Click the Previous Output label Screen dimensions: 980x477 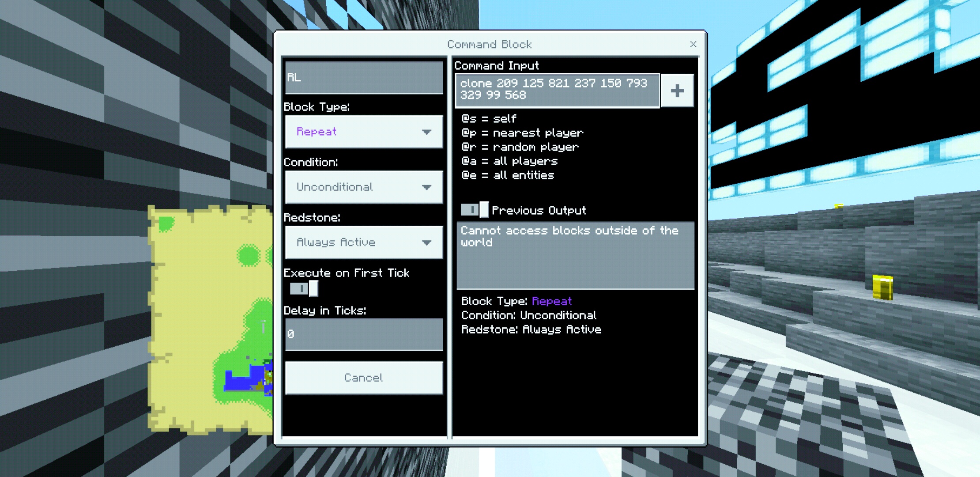click(539, 211)
